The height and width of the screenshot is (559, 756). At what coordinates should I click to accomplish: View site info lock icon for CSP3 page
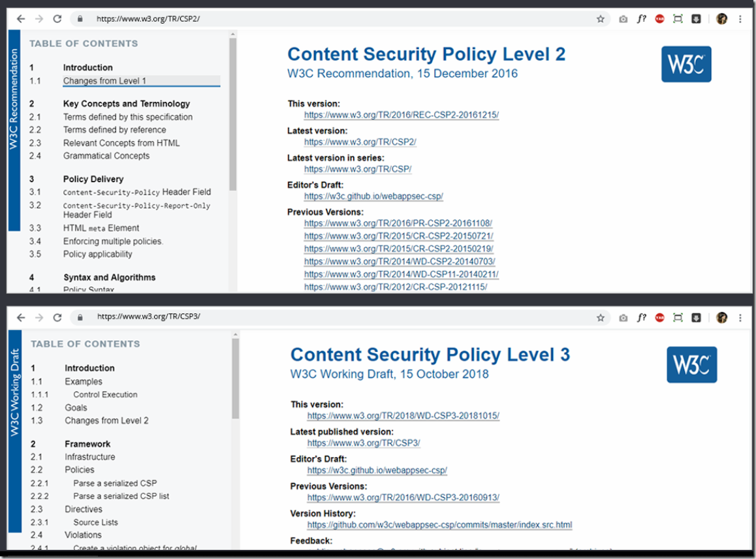tap(80, 317)
